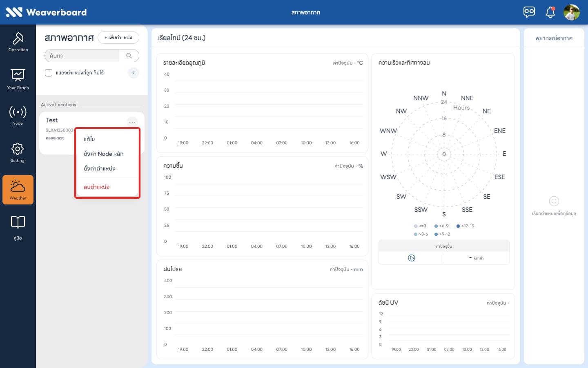Click the สภาพอากาศ header title in top bar
The width and height of the screenshot is (588, 368).
coord(306,13)
